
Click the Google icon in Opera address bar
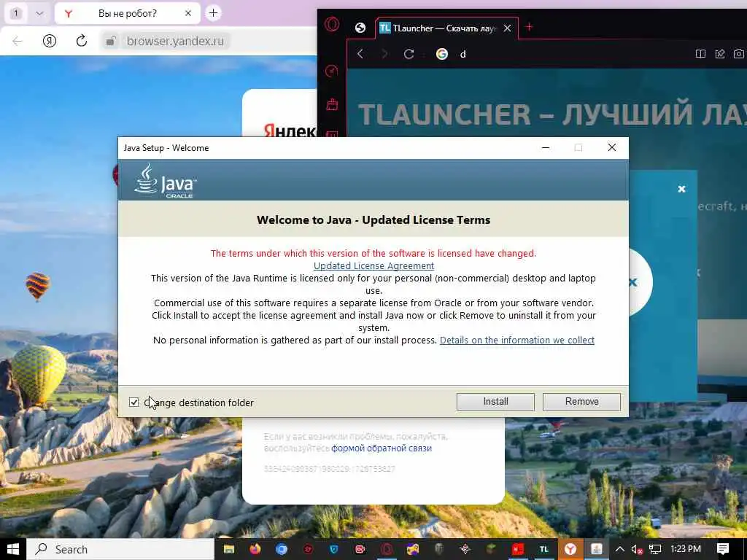click(441, 54)
